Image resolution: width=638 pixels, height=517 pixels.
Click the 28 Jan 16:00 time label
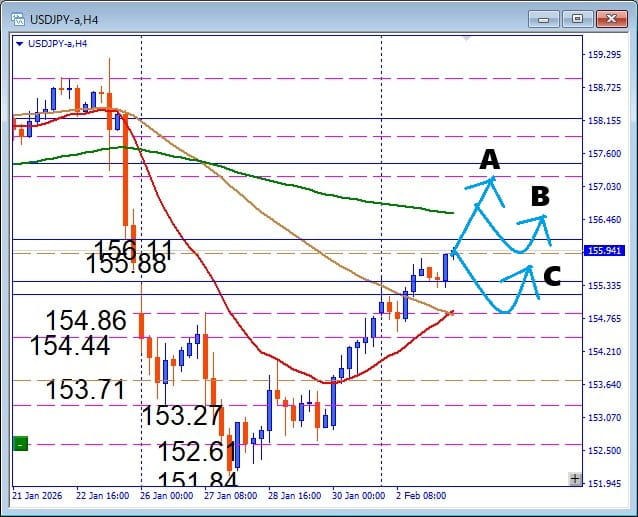(x=294, y=495)
